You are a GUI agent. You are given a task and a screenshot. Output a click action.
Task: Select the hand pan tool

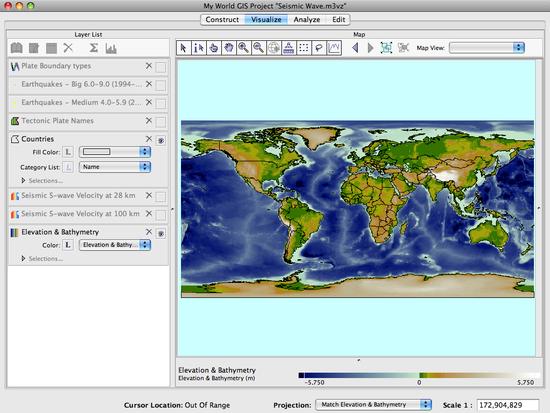click(x=229, y=48)
